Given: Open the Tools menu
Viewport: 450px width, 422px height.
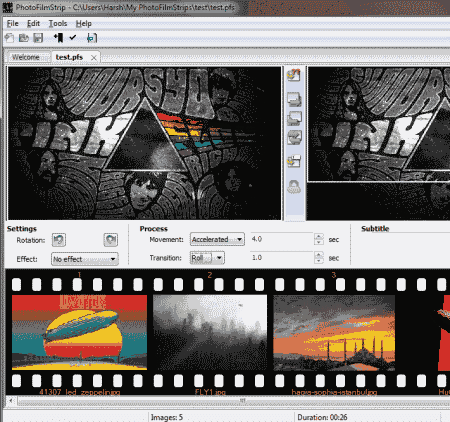Looking at the screenshot, I should pyautogui.click(x=58, y=23).
